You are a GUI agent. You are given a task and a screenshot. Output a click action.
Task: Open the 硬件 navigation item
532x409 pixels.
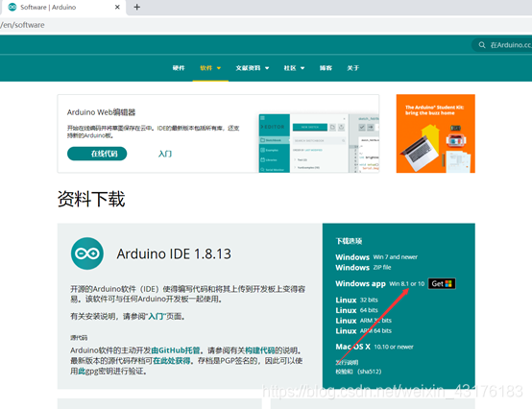coord(179,68)
